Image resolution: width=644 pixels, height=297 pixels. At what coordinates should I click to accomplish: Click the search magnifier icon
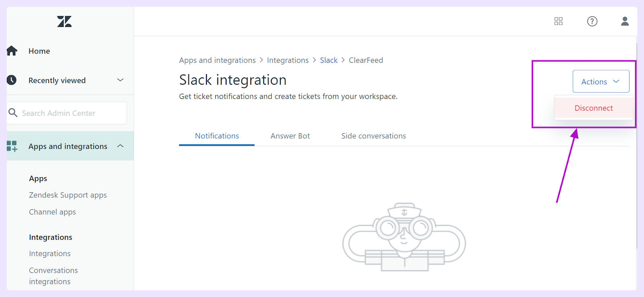click(13, 113)
